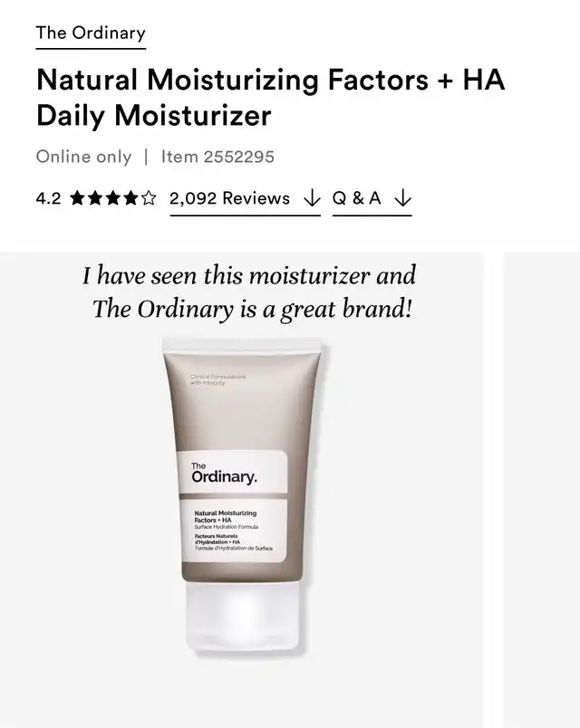This screenshot has width=580, height=728.
Task: Click the 2,092 Reviews link
Action: (229, 198)
